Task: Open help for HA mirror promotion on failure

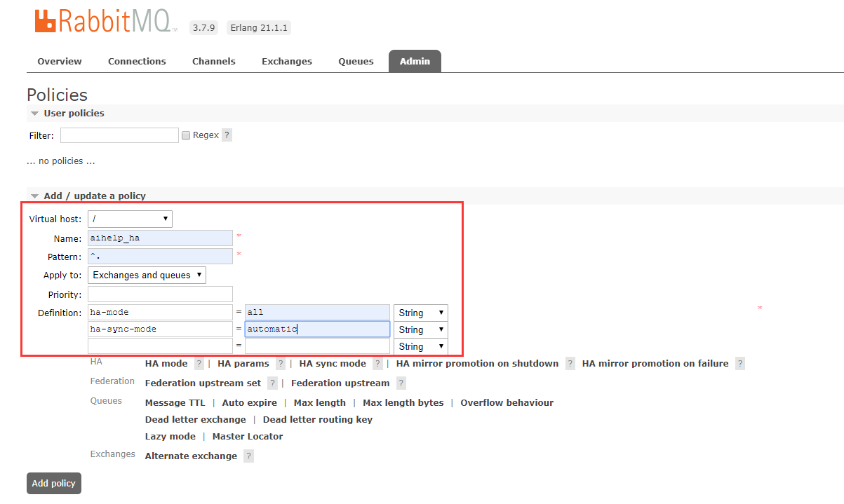Action: point(739,364)
